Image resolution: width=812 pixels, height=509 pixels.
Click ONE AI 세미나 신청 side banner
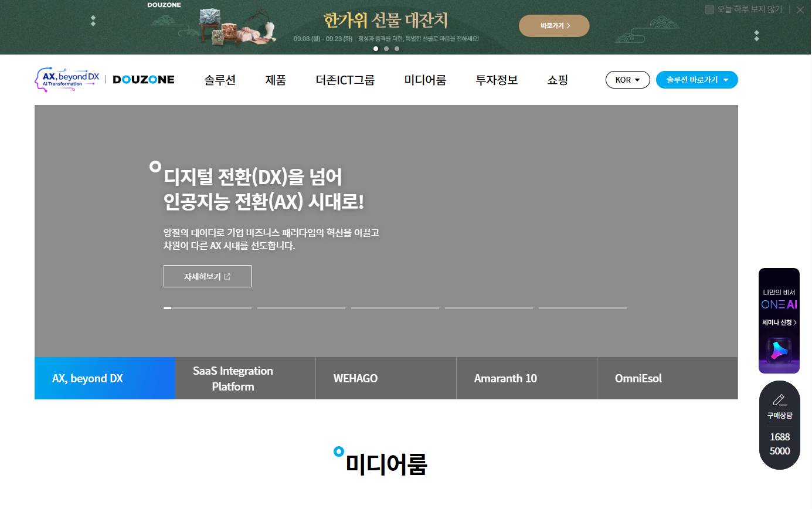[779, 321]
